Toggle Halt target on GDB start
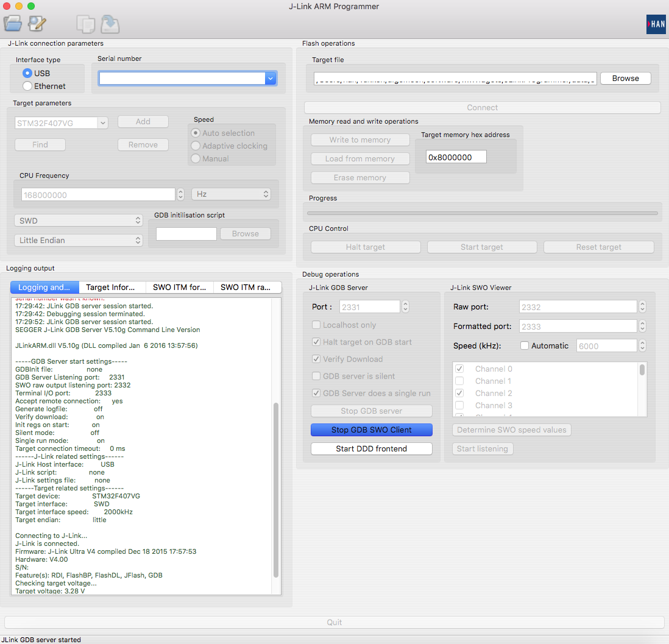Image resolution: width=669 pixels, height=644 pixels. pos(316,342)
